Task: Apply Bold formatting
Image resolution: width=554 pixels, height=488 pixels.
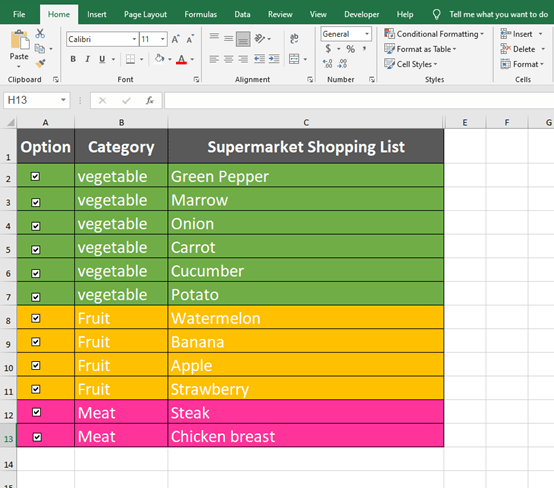Action: [73, 59]
